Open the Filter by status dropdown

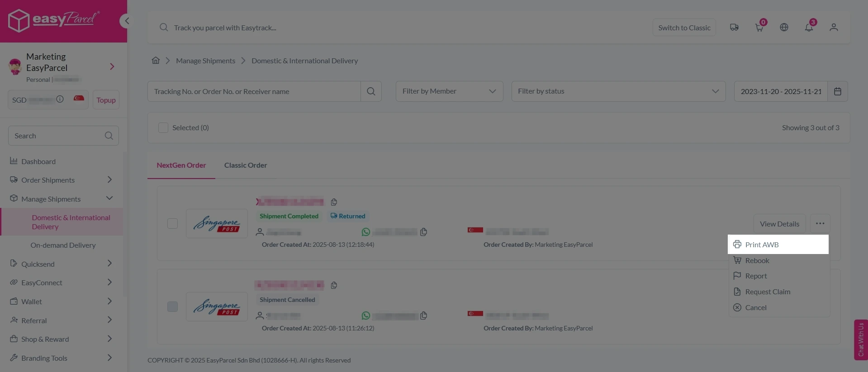tap(618, 91)
